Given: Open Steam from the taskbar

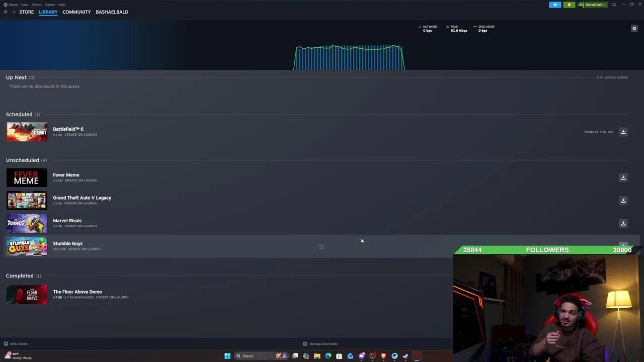Looking at the screenshot, I should [x=405, y=356].
